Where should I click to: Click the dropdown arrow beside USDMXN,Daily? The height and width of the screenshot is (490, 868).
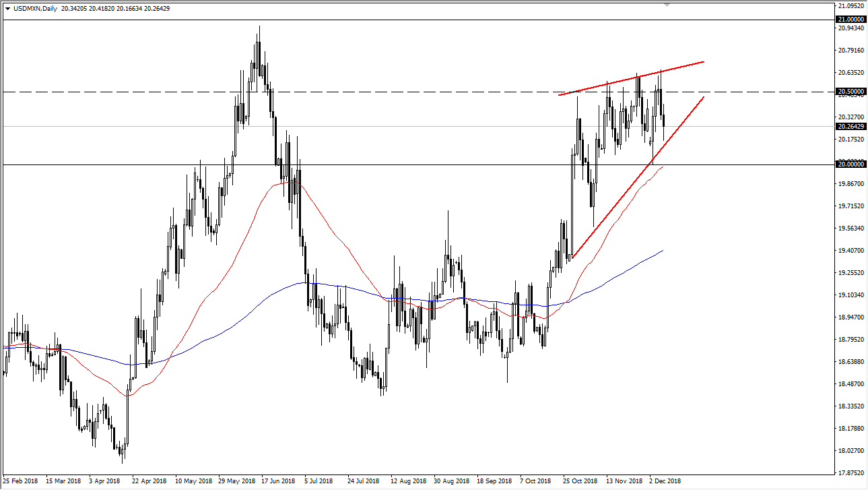coord(7,9)
